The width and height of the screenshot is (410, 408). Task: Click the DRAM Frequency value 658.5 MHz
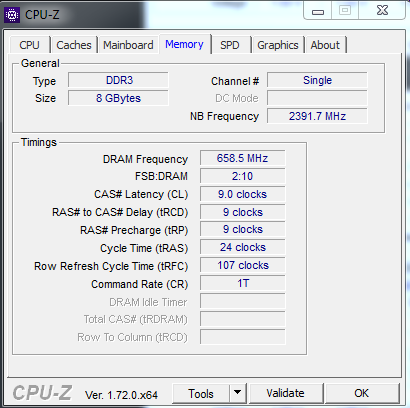pyautogui.click(x=243, y=158)
